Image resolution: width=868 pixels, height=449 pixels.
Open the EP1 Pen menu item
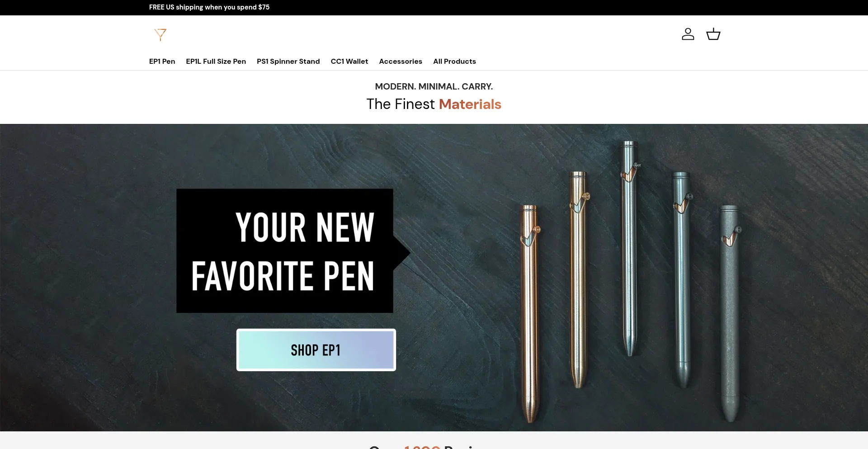point(162,61)
